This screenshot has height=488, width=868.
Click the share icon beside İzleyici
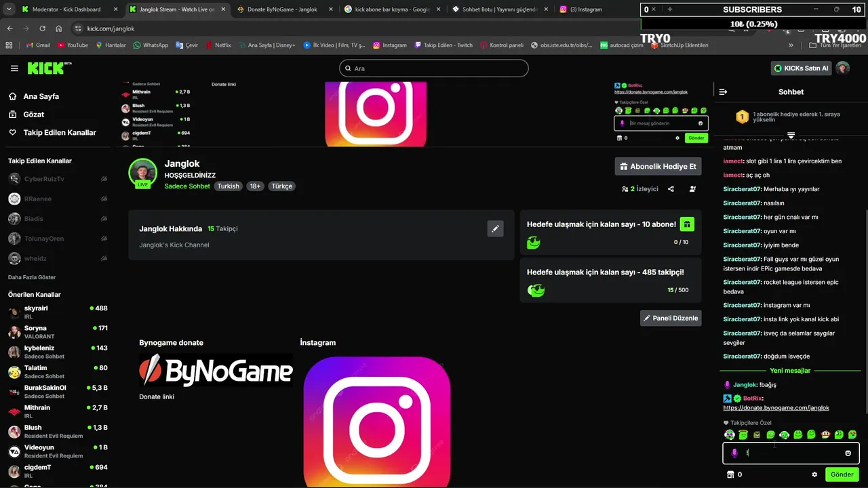coord(671,189)
